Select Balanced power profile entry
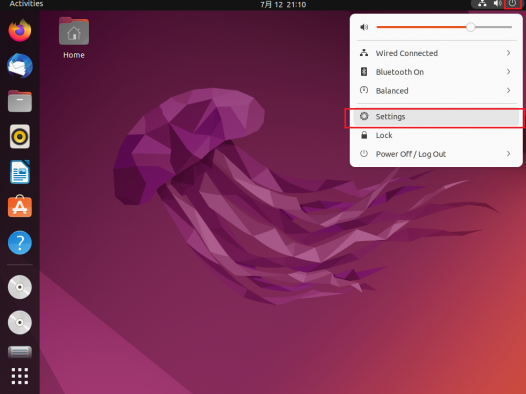The image size is (526, 394). coord(436,91)
